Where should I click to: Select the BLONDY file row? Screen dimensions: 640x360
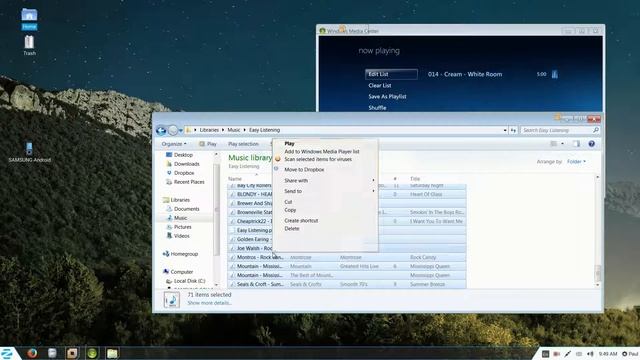point(347,194)
